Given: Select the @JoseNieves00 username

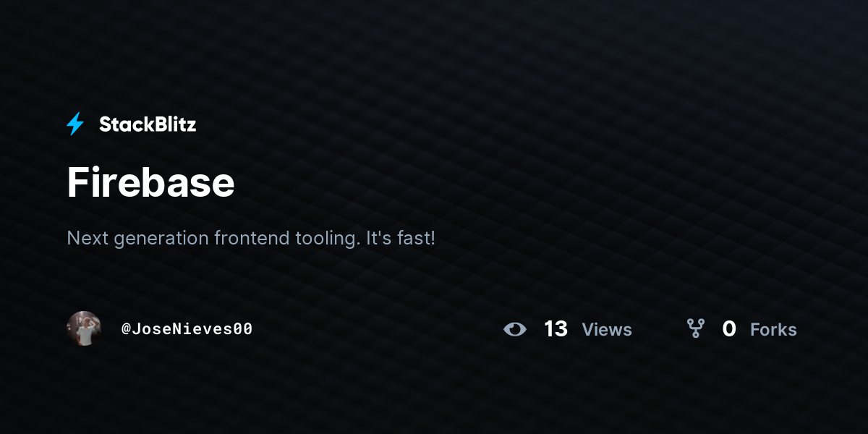Looking at the screenshot, I should click(187, 329).
